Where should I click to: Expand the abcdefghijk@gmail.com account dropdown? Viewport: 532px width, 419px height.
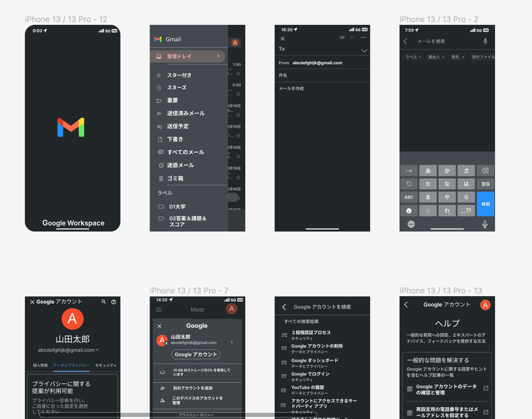[68, 350]
